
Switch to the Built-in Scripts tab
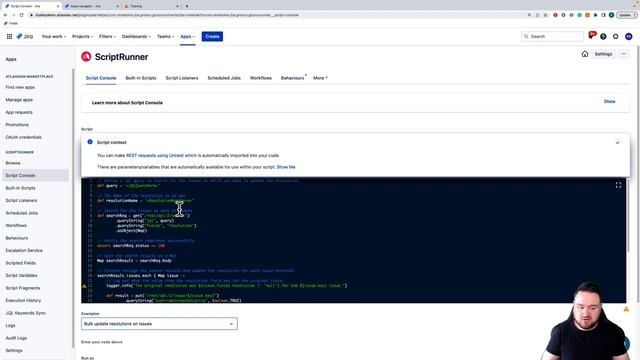point(141,78)
